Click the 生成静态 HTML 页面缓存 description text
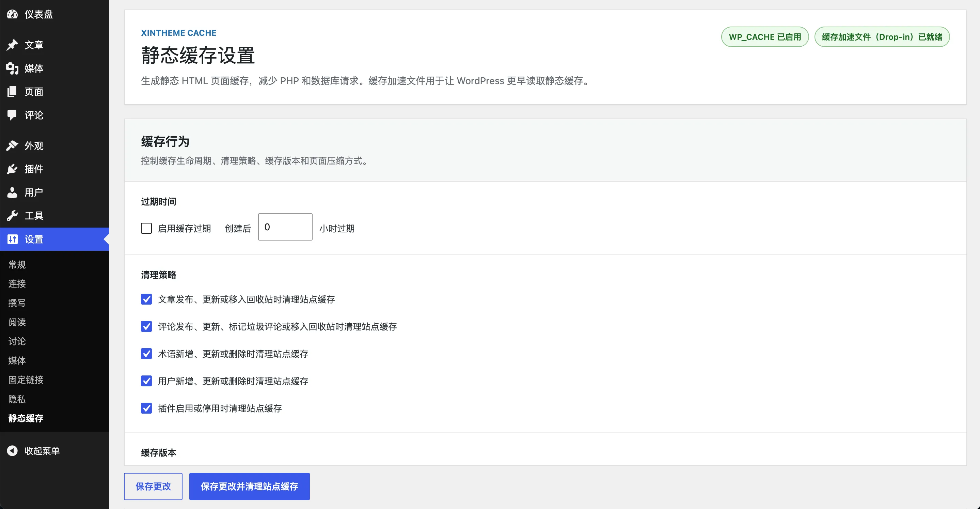 click(366, 81)
